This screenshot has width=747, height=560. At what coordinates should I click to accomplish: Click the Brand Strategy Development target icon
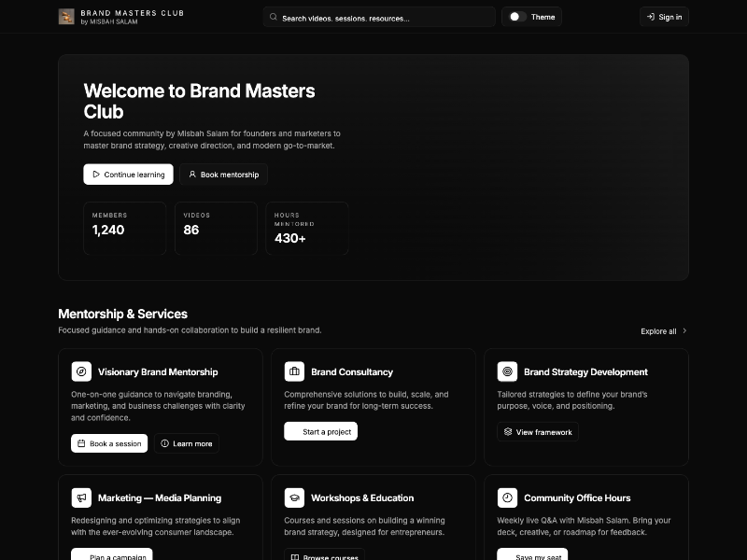point(507,371)
